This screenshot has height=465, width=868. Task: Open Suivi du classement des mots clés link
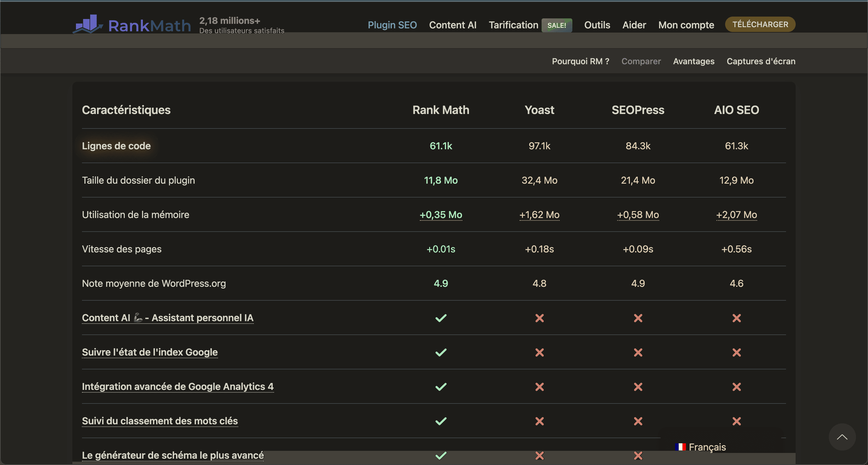(160, 421)
